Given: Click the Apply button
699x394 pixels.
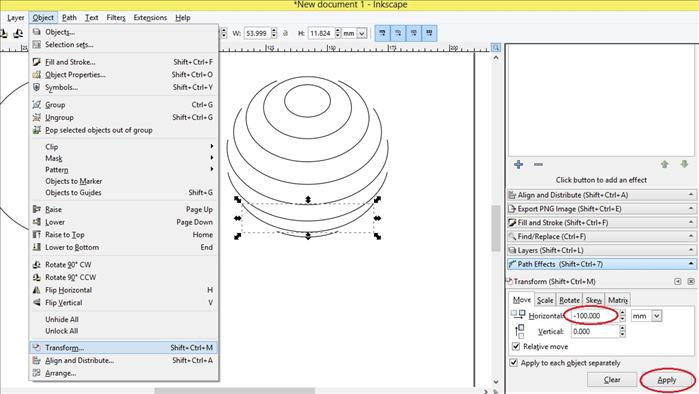Looking at the screenshot, I should tap(667, 380).
